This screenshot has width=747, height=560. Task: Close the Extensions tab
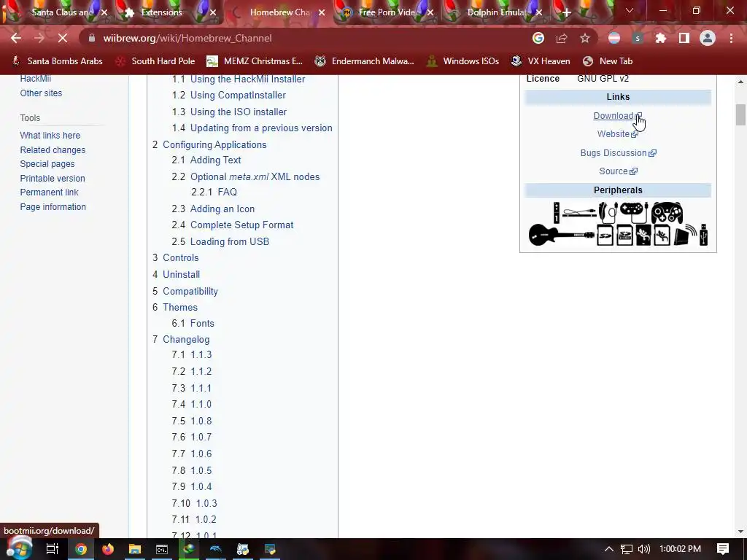point(214,13)
